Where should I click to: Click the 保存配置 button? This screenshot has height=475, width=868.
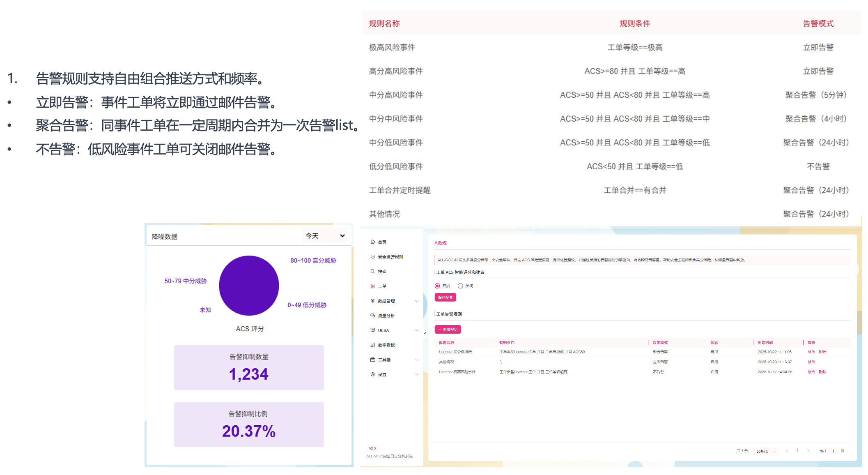445,297
